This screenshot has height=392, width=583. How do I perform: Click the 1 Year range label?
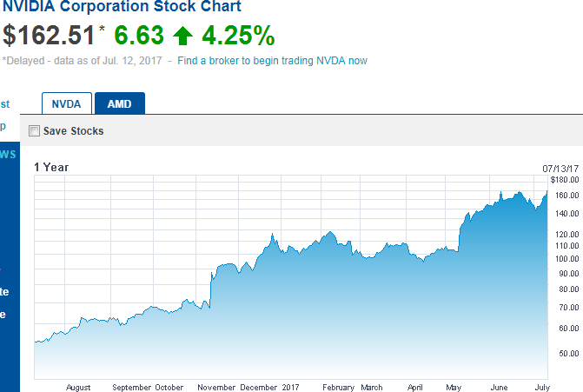point(51,167)
